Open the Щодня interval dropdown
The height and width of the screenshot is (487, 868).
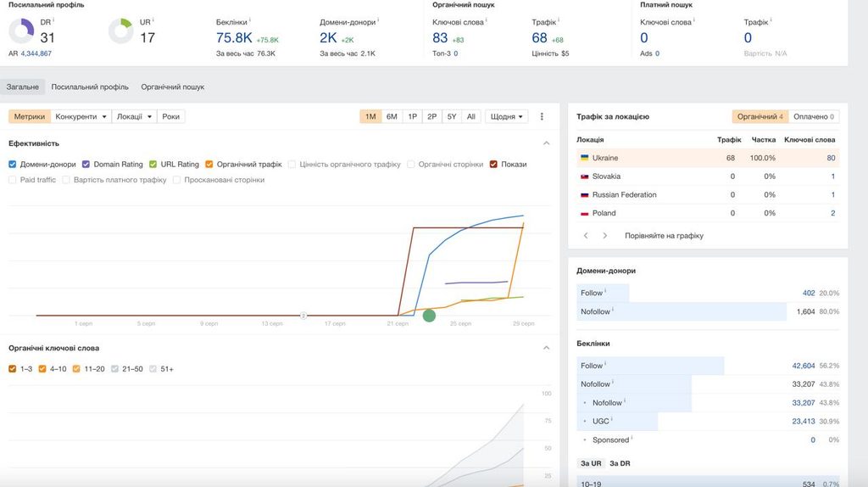point(507,116)
